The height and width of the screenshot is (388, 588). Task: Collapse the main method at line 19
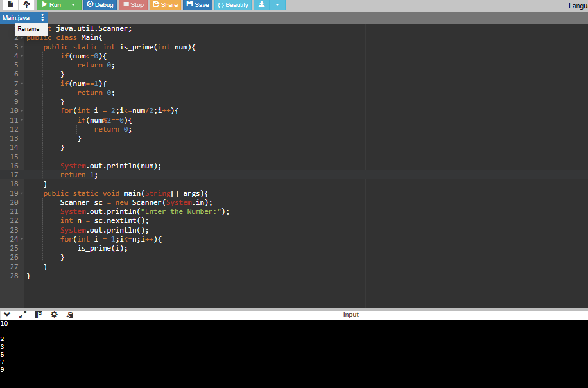(x=22, y=193)
